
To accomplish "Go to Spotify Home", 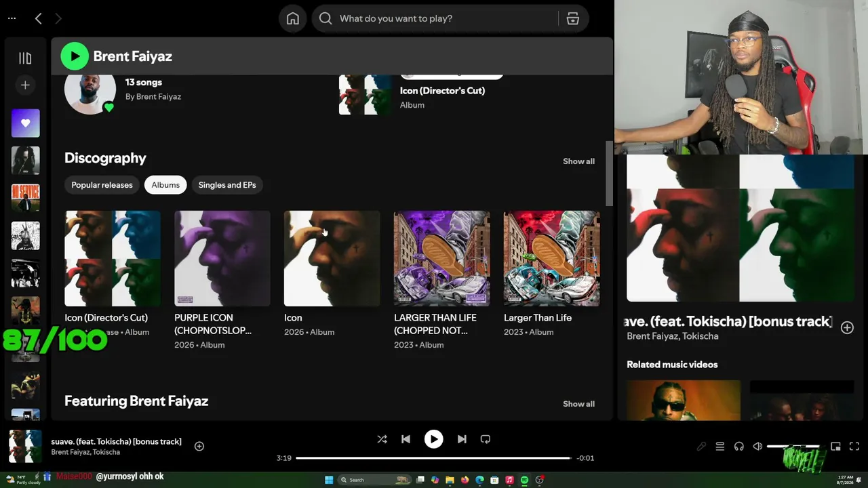I will 293,18.
